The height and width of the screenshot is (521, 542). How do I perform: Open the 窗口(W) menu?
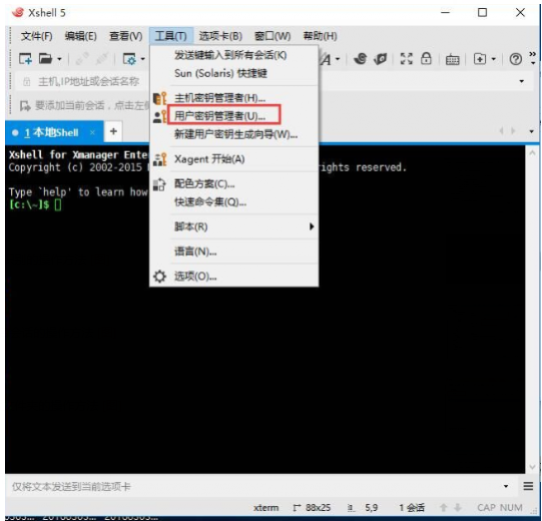[x=272, y=36]
